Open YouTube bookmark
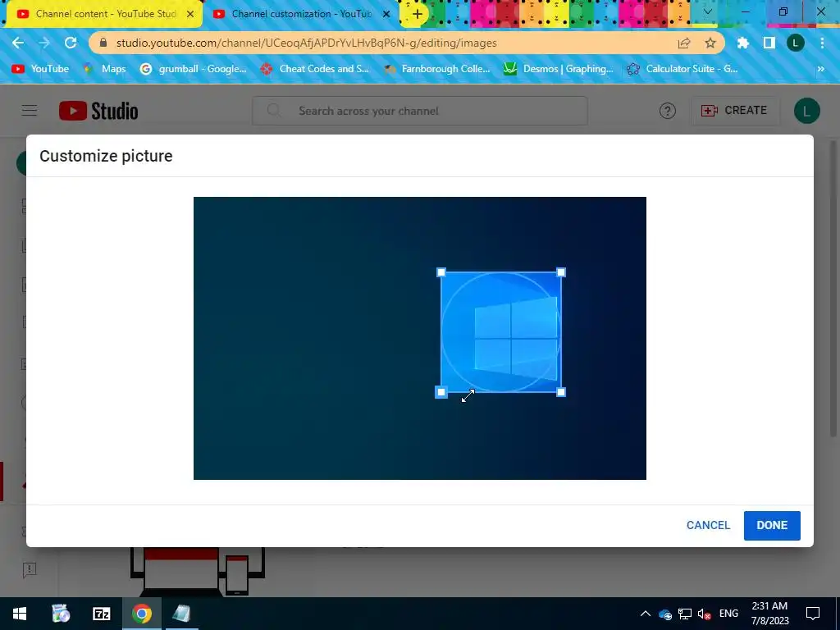Screen dimensions: 840x630 pyautogui.click(x=41, y=69)
